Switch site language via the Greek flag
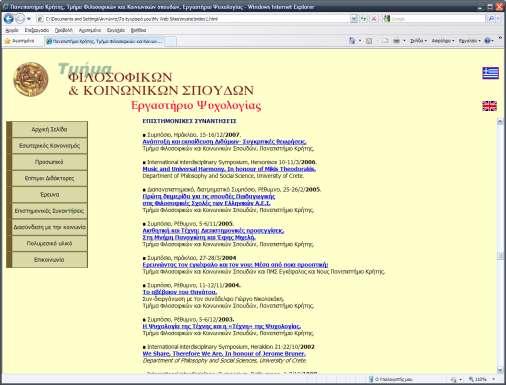This screenshot has height=385, width=506. 490,73
